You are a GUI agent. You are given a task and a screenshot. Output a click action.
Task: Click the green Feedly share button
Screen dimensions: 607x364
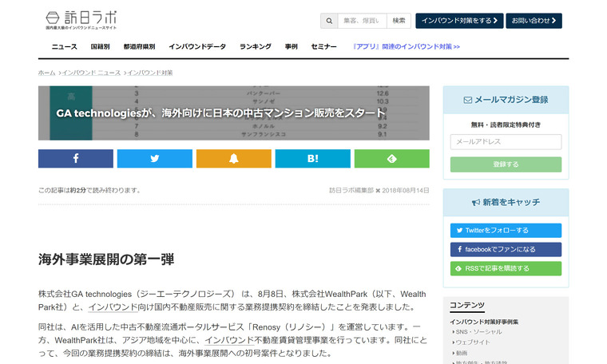pyautogui.click(x=391, y=158)
